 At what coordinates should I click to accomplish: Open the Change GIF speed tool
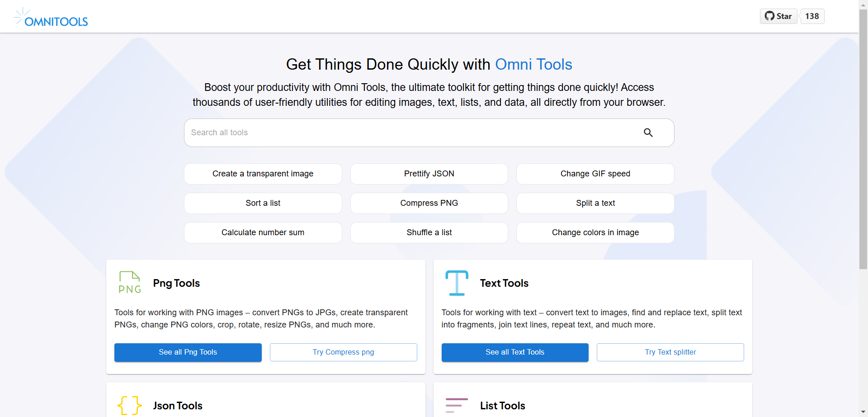point(595,174)
